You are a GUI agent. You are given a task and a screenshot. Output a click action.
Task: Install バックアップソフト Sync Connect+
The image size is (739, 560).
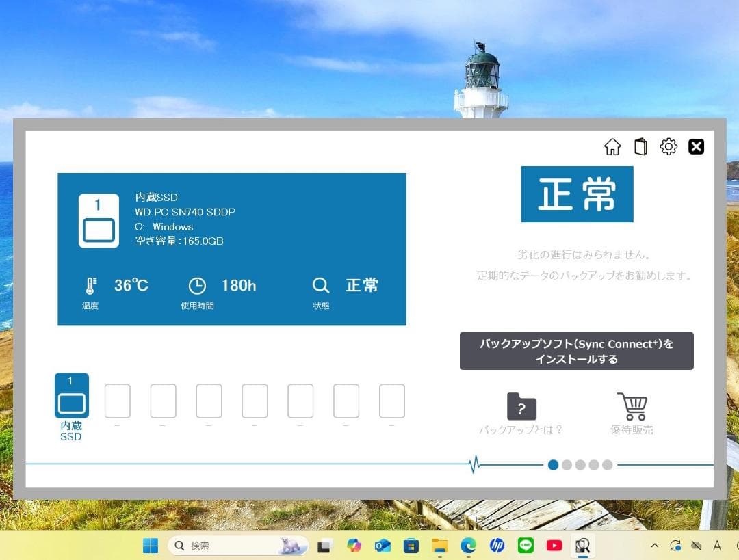(577, 351)
